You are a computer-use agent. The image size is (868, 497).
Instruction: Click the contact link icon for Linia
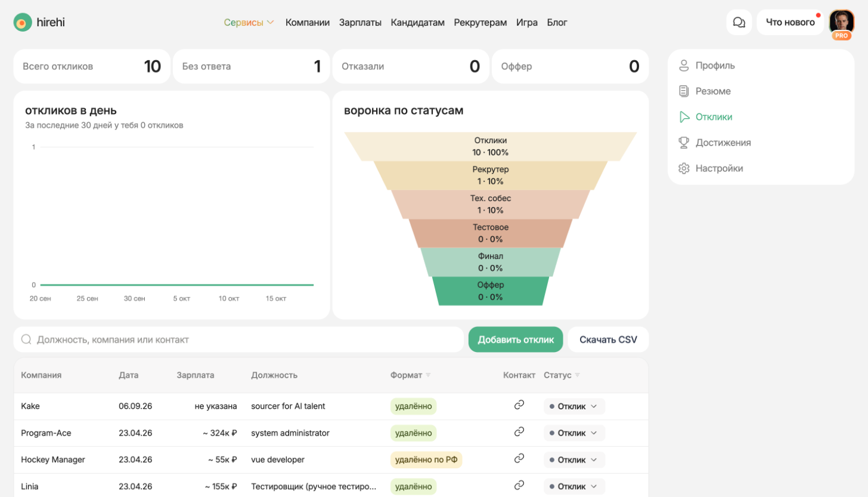point(519,485)
